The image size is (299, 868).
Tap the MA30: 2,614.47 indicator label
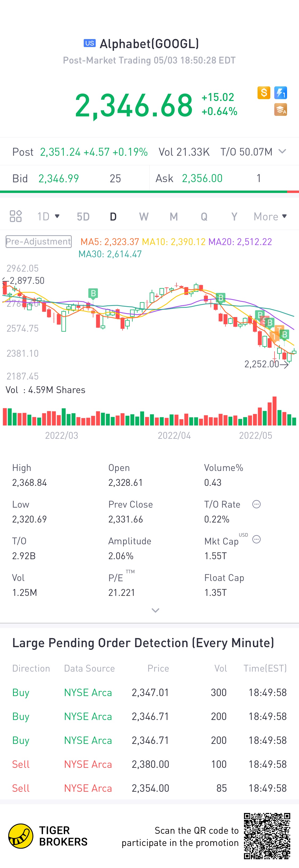pos(110,254)
